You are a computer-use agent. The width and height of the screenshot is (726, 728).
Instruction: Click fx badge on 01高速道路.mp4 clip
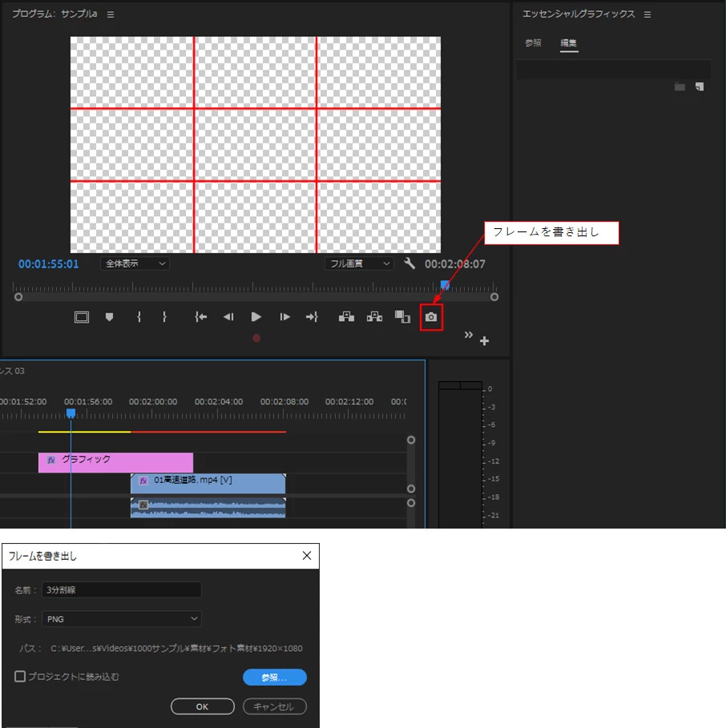[143, 481]
